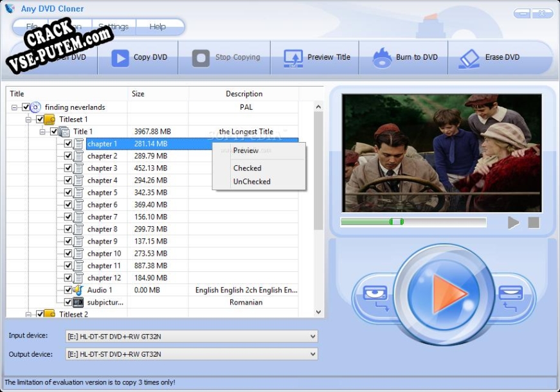
Task: Click the video preview thumbnail
Action: pos(442,153)
